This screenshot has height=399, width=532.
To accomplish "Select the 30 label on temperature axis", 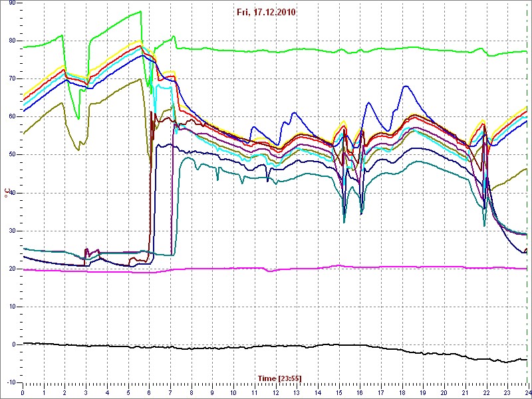I will pos(12,231).
